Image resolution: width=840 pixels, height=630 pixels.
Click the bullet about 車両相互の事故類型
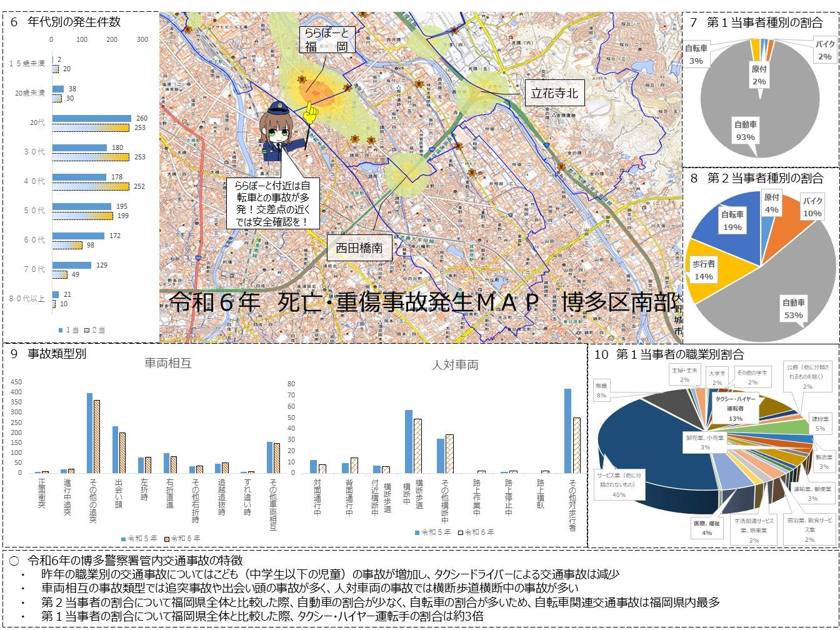pos(309,589)
